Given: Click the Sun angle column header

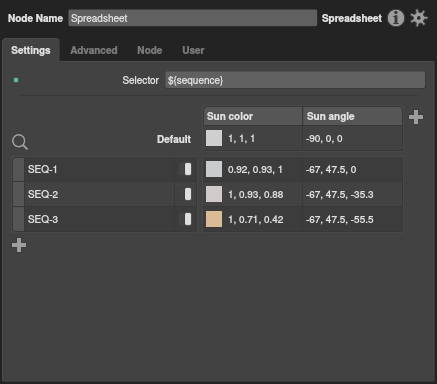Looking at the screenshot, I should [352, 116].
